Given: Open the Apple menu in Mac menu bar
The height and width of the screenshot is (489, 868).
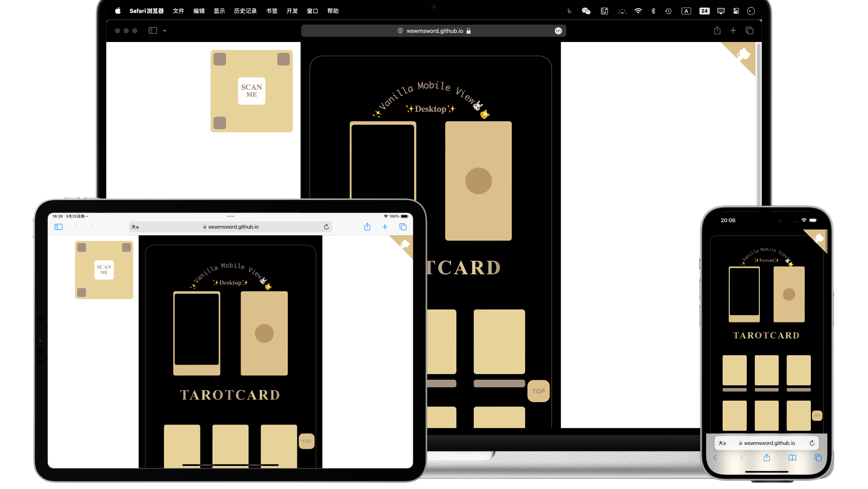Looking at the screenshot, I should (x=118, y=11).
